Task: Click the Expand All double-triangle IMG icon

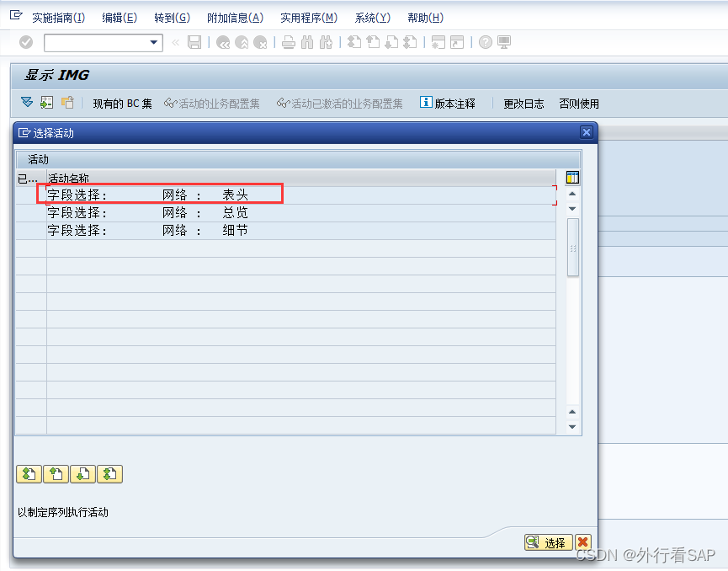Action: pos(27,102)
